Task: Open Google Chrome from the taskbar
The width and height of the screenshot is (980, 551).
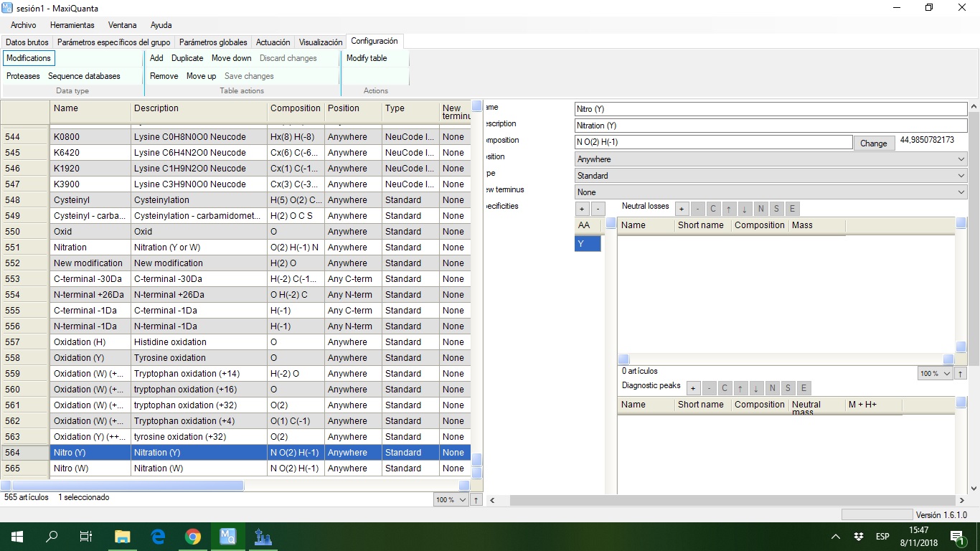Action: 192,537
